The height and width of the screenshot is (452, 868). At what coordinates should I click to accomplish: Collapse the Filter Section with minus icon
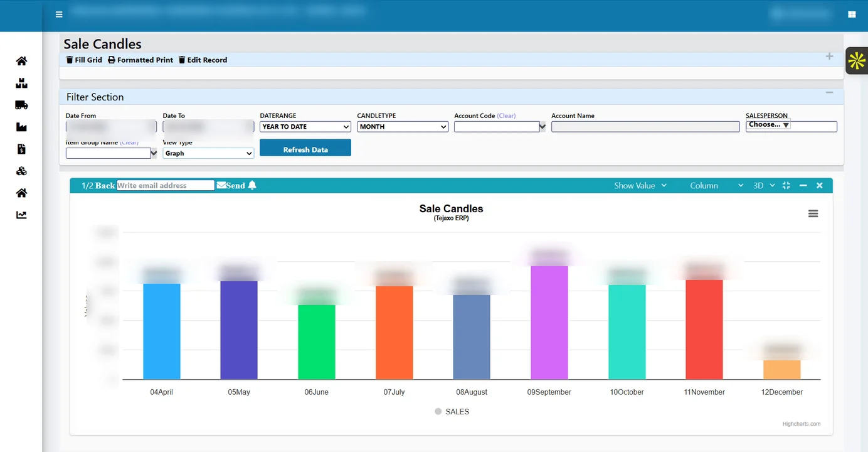[829, 93]
